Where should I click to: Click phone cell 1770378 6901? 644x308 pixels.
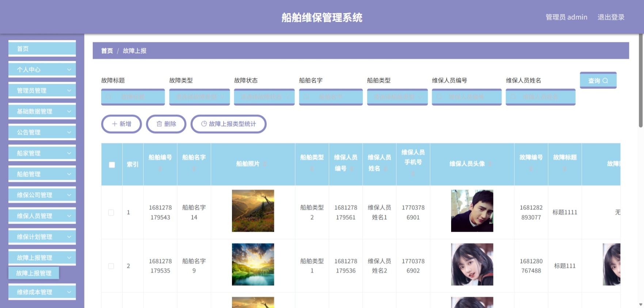tap(413, 212)
